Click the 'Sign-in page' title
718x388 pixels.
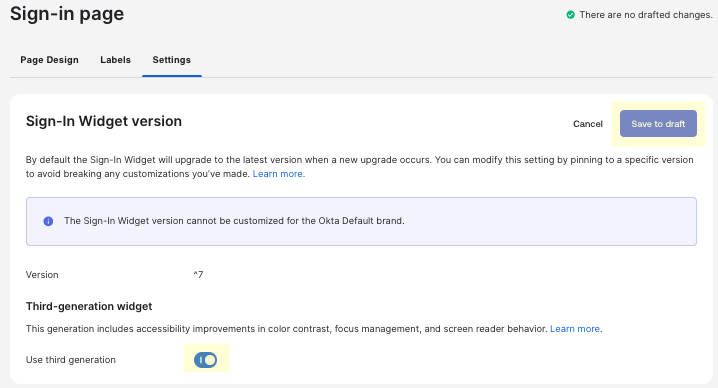[x=67, y=14]
